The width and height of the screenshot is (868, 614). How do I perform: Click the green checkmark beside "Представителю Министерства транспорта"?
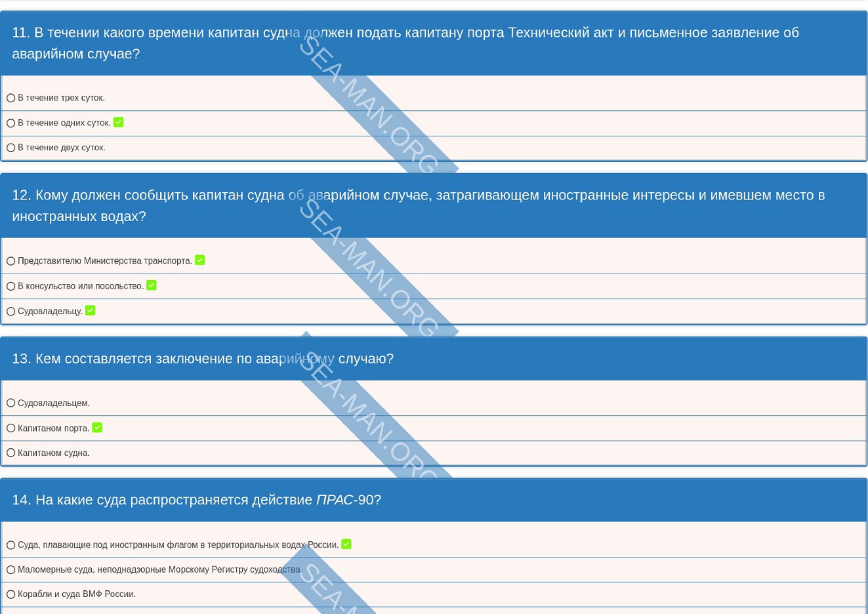point(200,260)
